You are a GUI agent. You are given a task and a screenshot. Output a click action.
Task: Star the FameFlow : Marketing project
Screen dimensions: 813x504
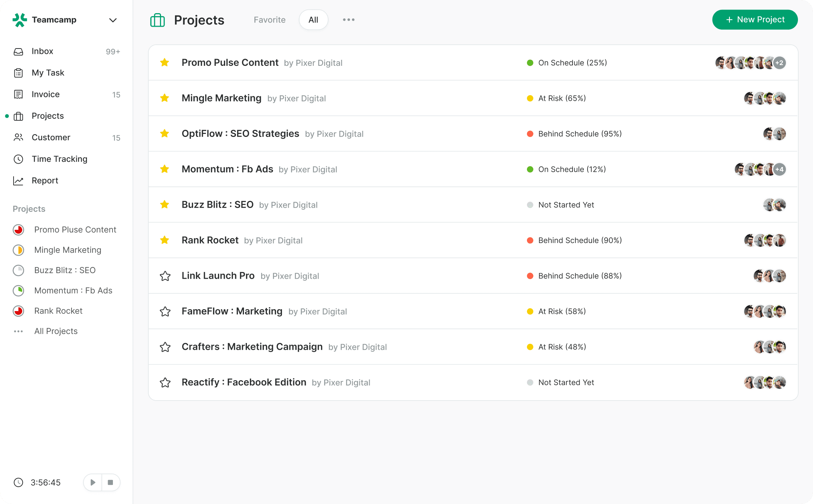[x=165, y=311]
